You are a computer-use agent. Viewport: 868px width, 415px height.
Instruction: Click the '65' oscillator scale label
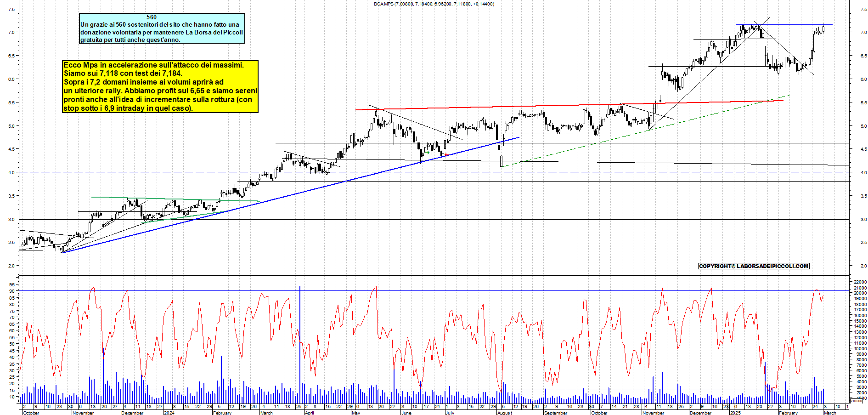point(11,324)
